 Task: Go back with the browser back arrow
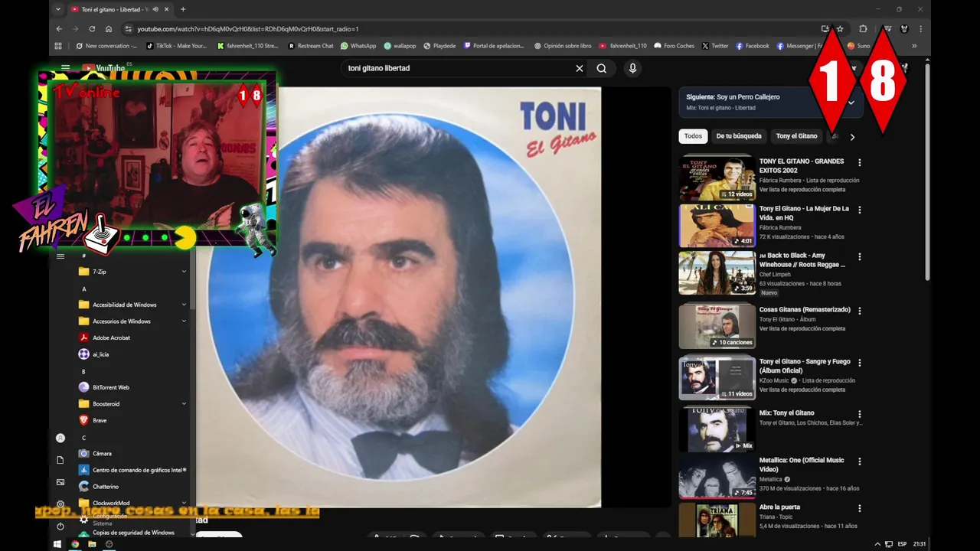(x=59, y=28)
